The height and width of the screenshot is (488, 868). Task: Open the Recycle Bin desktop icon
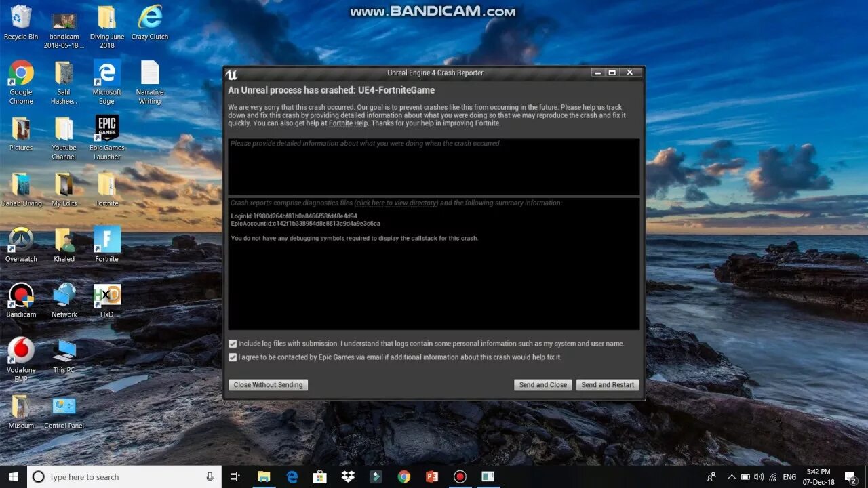coord(21,22)
